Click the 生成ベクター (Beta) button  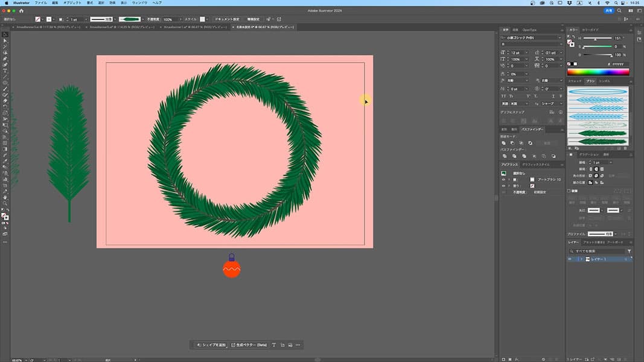pos(249,345)
